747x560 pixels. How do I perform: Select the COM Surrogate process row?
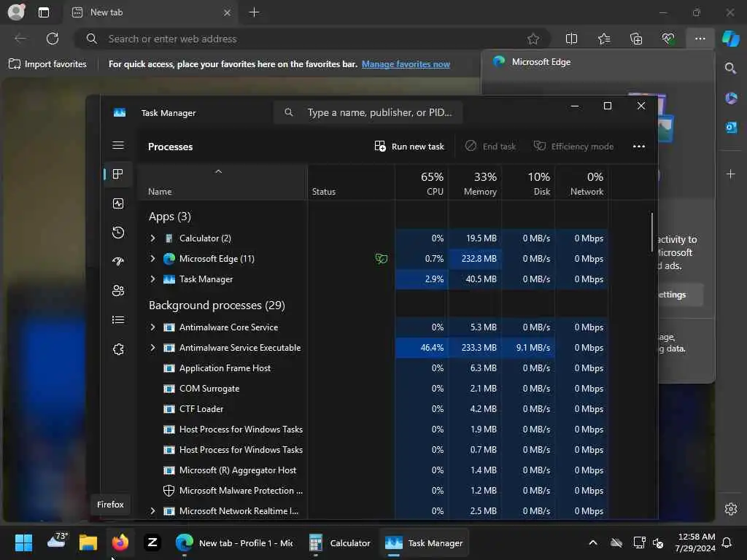373,389
